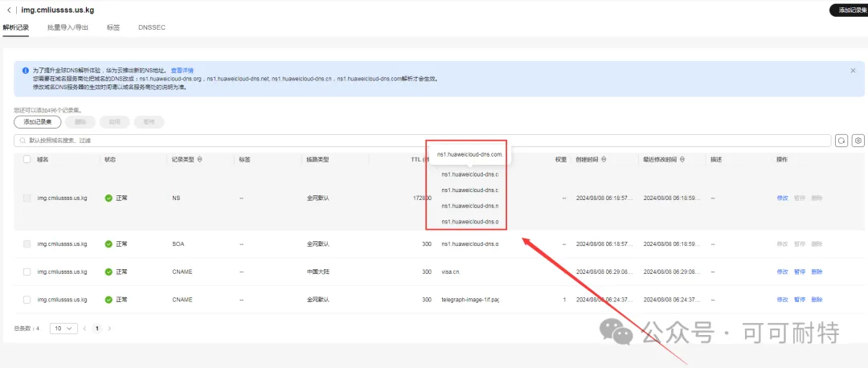Click the refresh icon next to search bar
The height and width of the screenshot is (368, 868).
click(x=841, y=141)
